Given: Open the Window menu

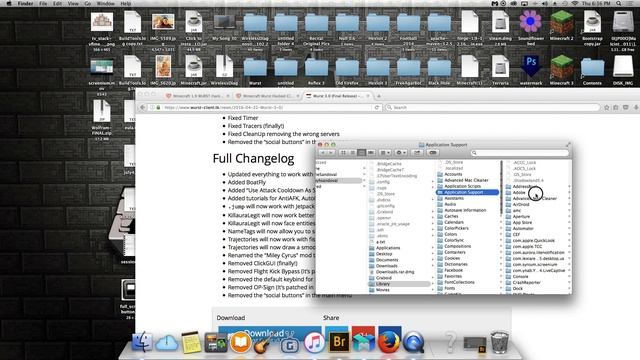Looking at the screenshot, I should [x=105, y=3].
